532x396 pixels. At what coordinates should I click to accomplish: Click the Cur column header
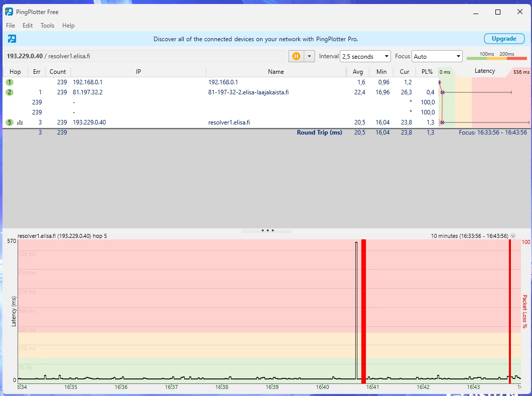[x=405, y=72]
